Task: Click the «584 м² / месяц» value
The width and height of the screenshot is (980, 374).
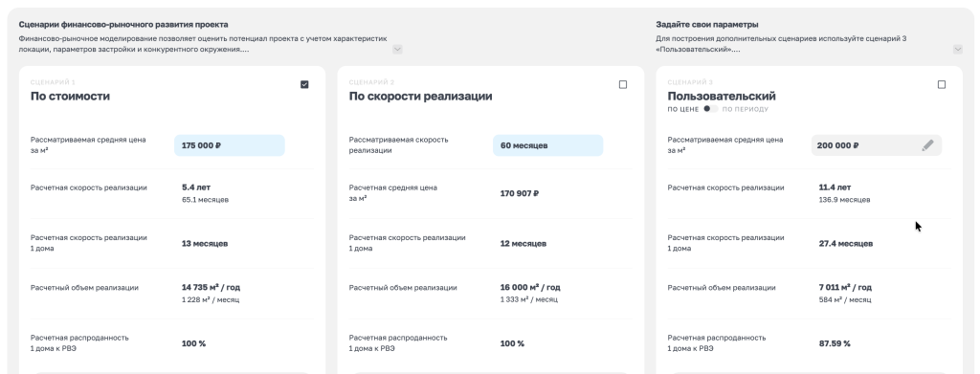Action: 845,299
